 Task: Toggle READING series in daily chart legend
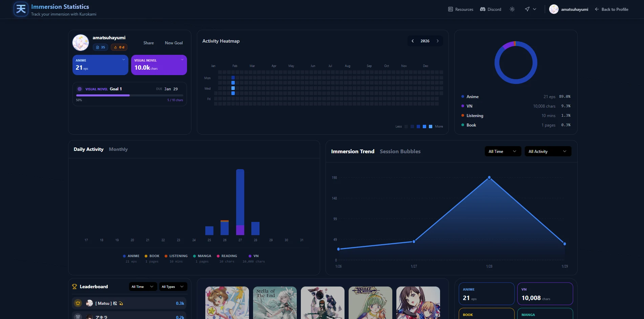(227, 256)
